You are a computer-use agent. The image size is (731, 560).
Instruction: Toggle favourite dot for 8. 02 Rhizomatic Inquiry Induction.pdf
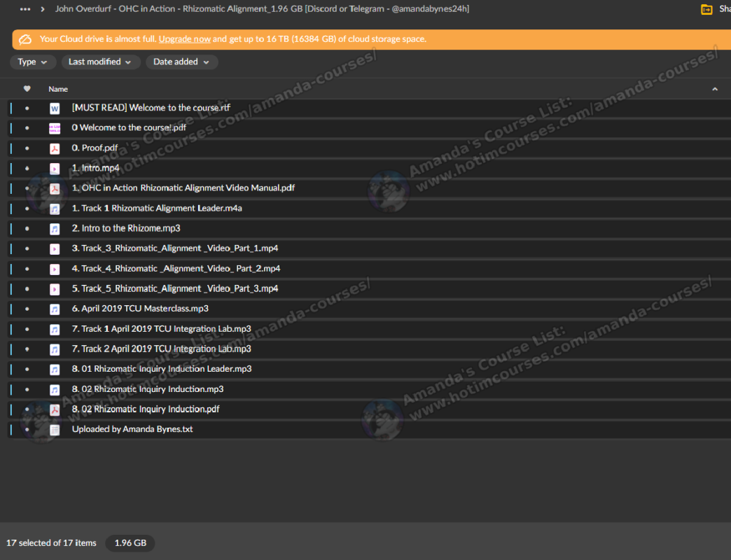click(27, 409)
